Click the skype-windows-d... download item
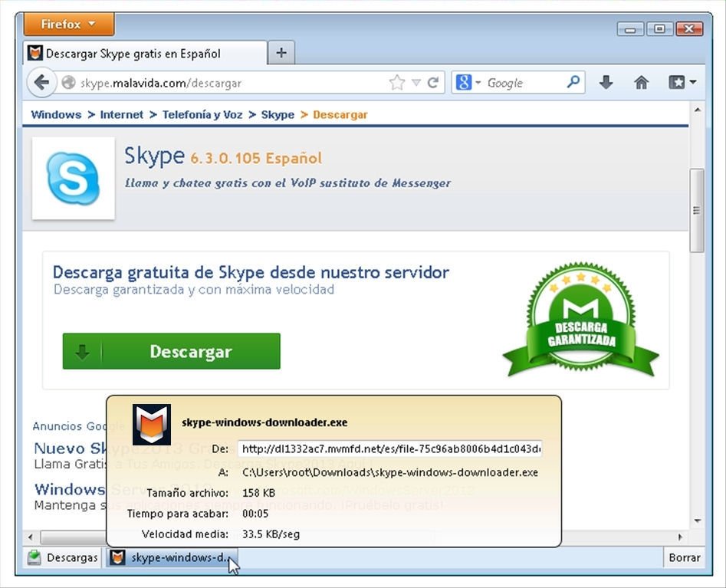The image size is (726, 588). click(172, 557)
